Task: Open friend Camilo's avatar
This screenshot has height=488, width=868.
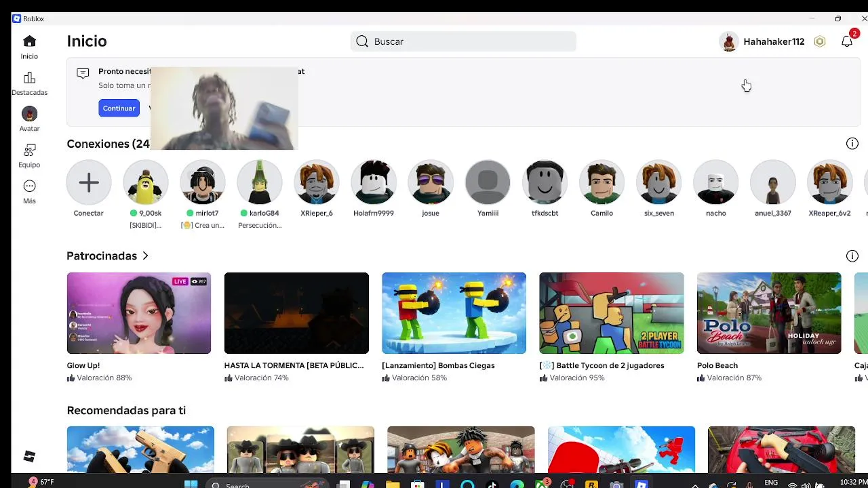Action: (601, 182)
